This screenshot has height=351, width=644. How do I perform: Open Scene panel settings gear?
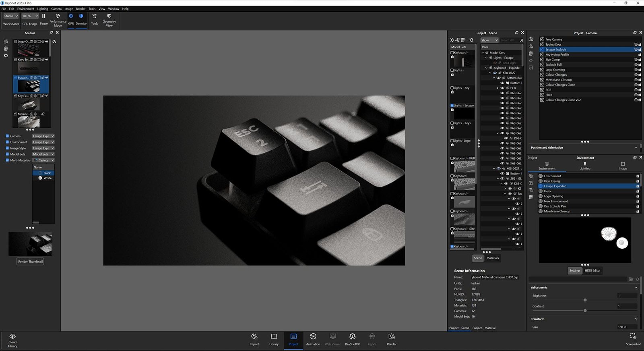[471, 40]
